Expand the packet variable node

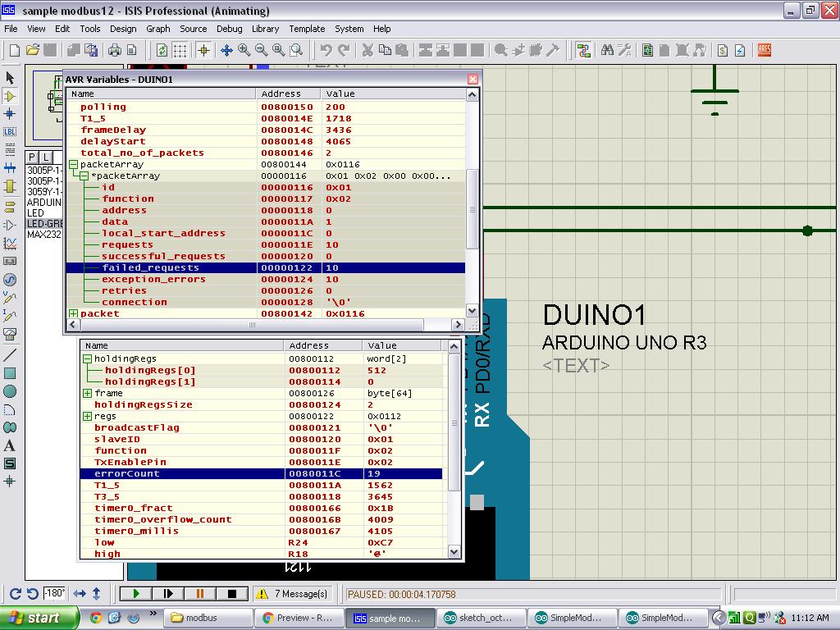coord(73,313)
